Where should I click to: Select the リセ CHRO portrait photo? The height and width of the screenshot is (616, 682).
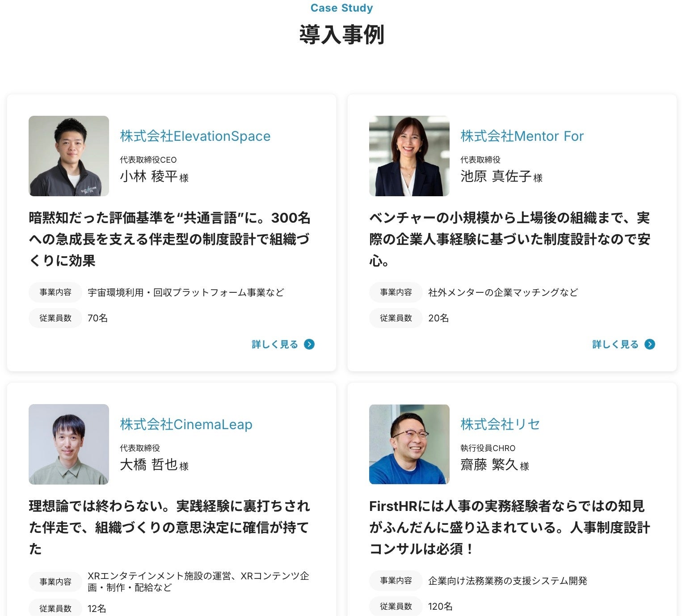tap(409, 444)
